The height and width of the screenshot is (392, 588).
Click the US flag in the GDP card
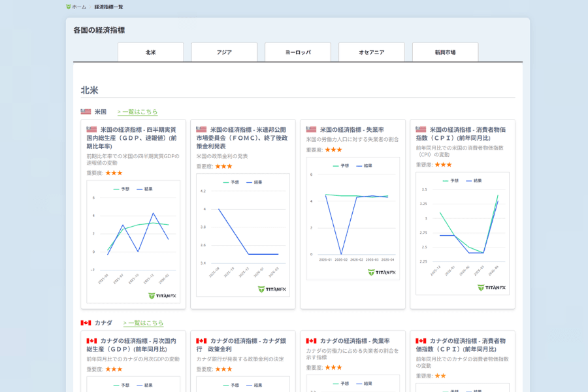[91, 129]
